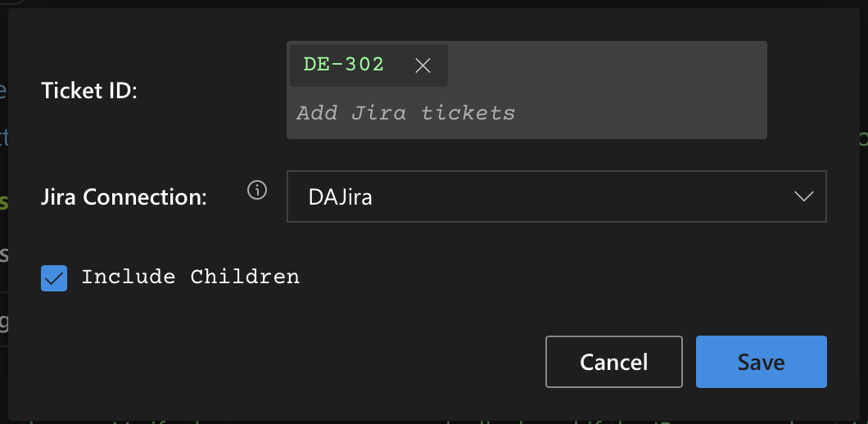Save the Jira ticket settings
The image size is (868, 424).
click(x=761, y=362)
